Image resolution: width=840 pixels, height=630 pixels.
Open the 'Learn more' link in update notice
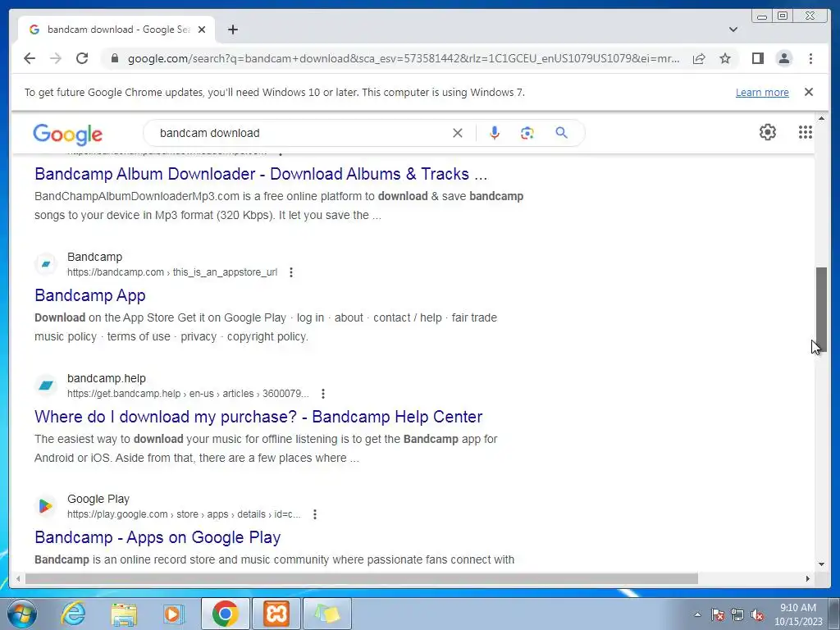click(x=762, y=92)
